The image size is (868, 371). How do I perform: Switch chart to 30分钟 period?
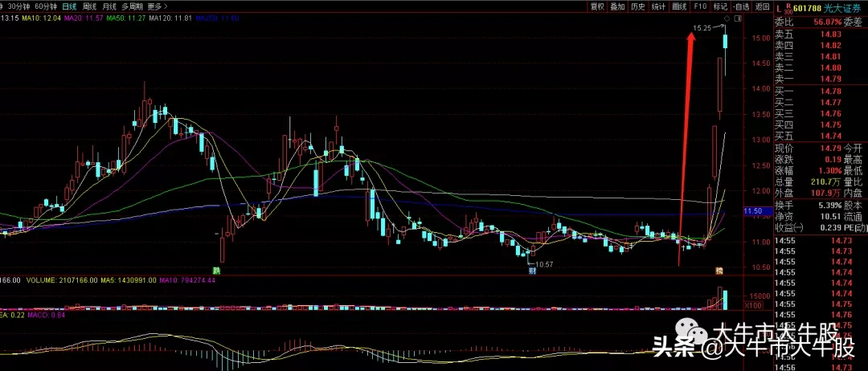[x=18, y=6]
